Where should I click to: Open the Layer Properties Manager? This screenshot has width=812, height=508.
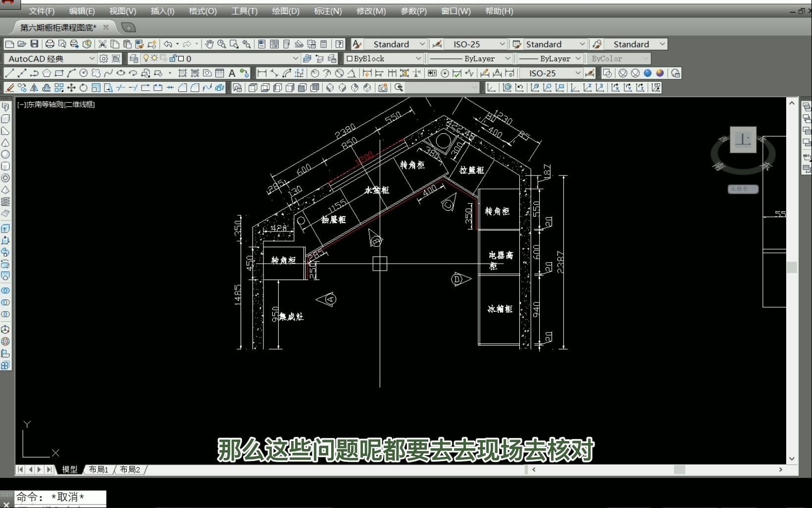pyautogui.click(x=133, y=58)
